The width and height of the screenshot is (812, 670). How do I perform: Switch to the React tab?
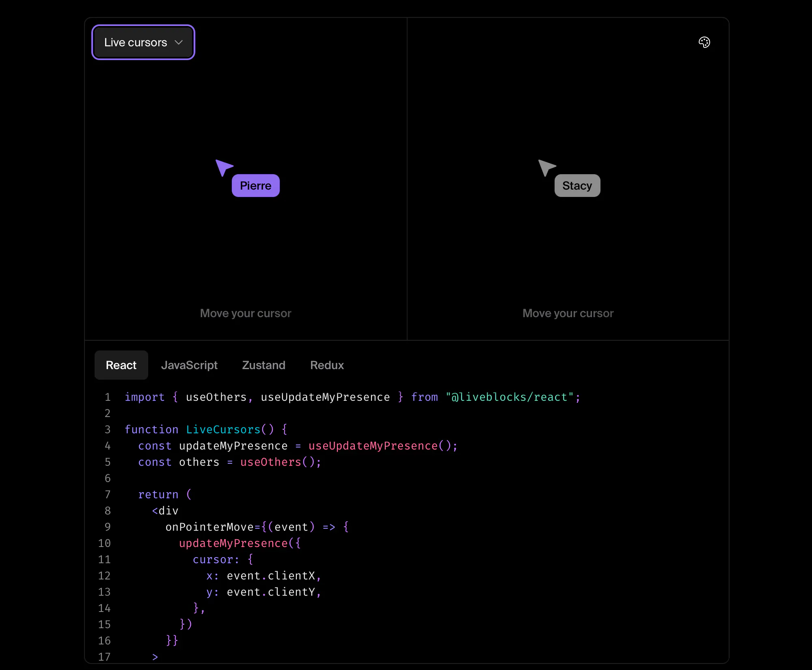121,365
